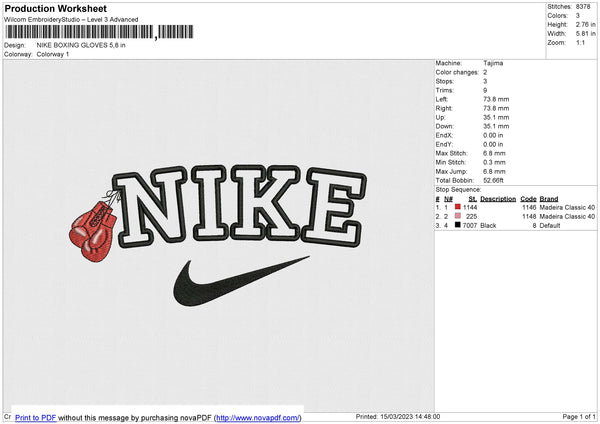Click the Colorway 1 value

53,54
